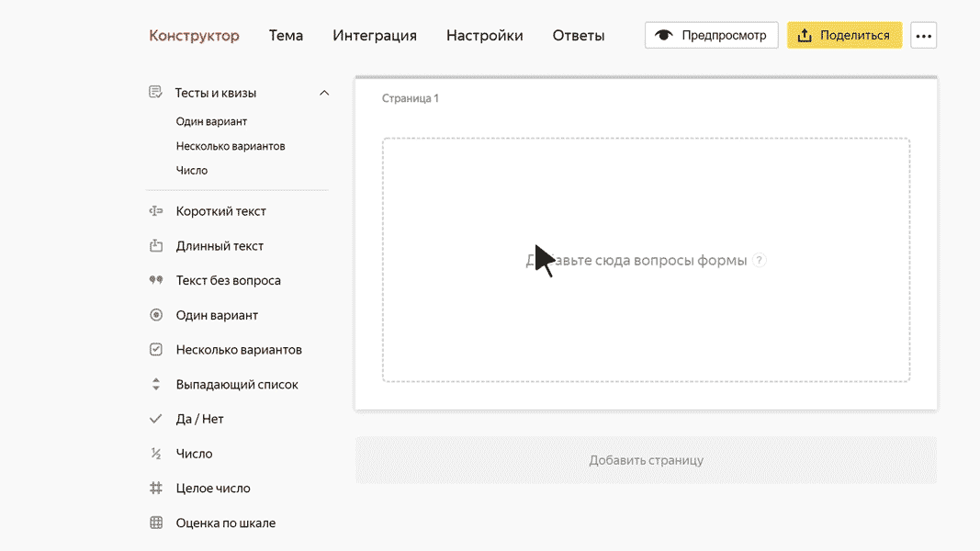This screenshot has height=551, width=980.
Task: Add a Текст без вопроса block
Action: click(x=228, y=280)
